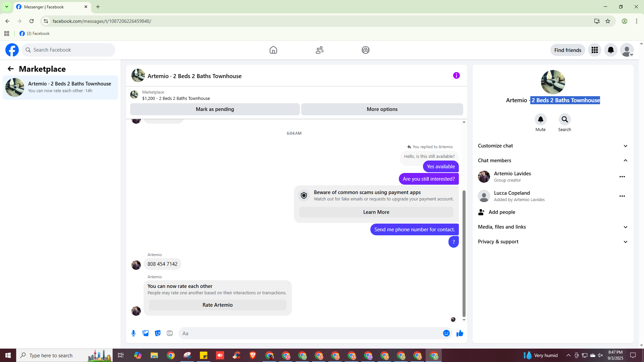Choose a sticker icon
Image resolution: width=644 pixels, height=362 pixels.
coord(158,333)
